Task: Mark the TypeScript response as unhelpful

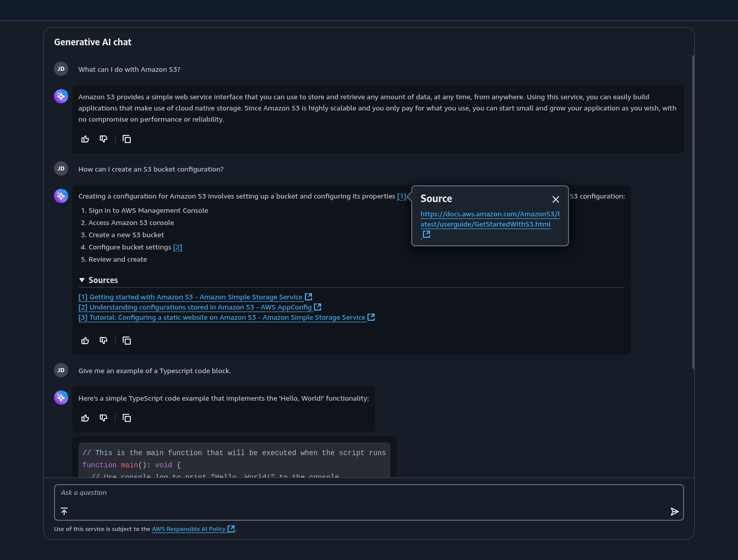Action: pos(103,418)
